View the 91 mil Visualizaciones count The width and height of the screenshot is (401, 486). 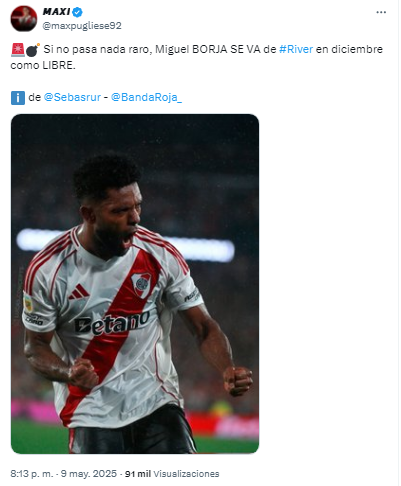172,474
